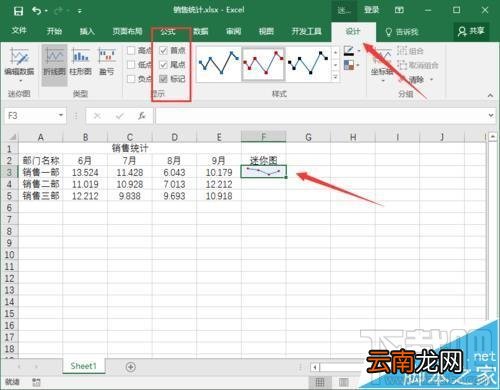Expand the full sparkline style gallery
This screenshot has height=390, width=500.
tap(335, 77)
